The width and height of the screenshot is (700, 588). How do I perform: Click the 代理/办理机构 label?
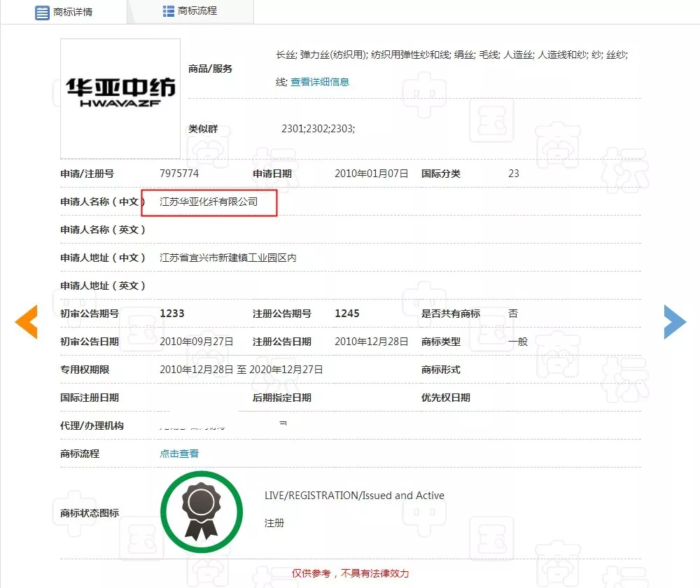point(92,426)
